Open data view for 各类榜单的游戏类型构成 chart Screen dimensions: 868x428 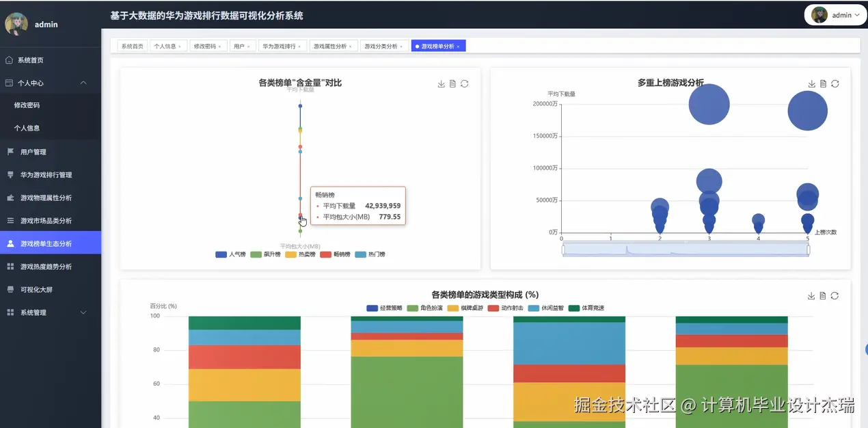[823, 296]
